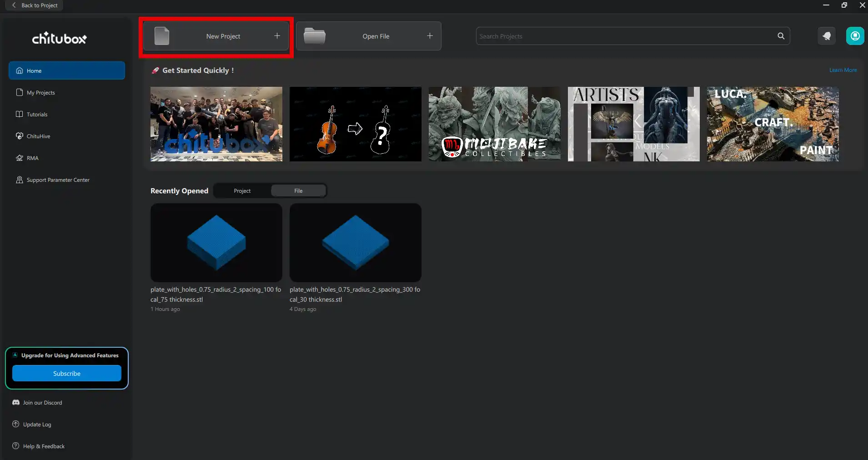Click the search magnifier icon

click(781, 36)
